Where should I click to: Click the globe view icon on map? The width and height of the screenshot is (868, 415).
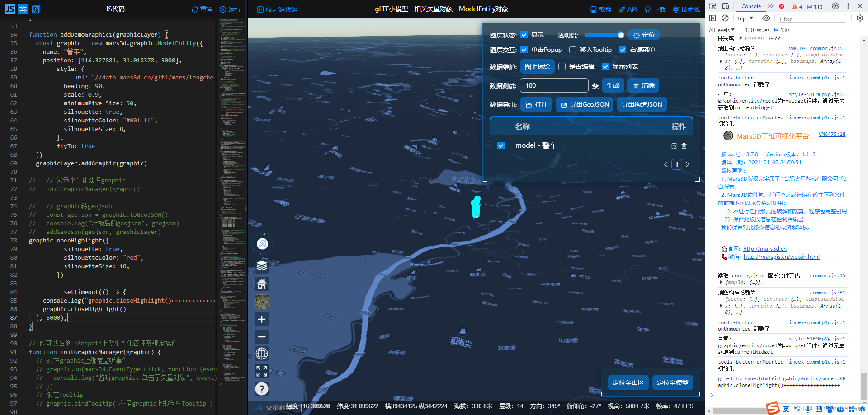261,354
